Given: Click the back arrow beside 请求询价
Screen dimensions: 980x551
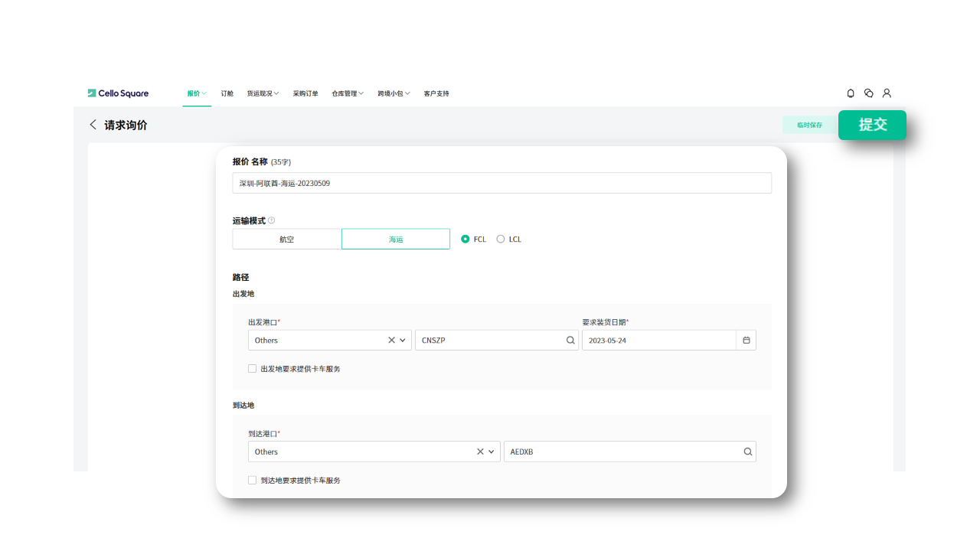Looking at the screenshot, I should coord(93,125).
